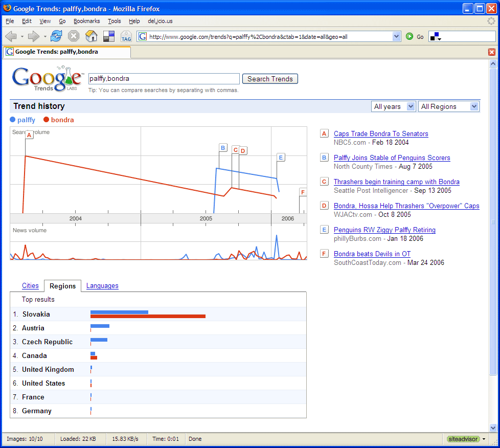Viewport: 500px width, 448px height.
Task: Open the View menu
Action: (x=45, y=21)
